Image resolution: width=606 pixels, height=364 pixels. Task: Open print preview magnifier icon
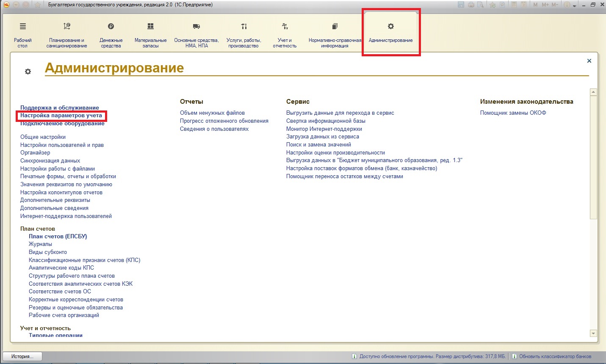(480, 5)
